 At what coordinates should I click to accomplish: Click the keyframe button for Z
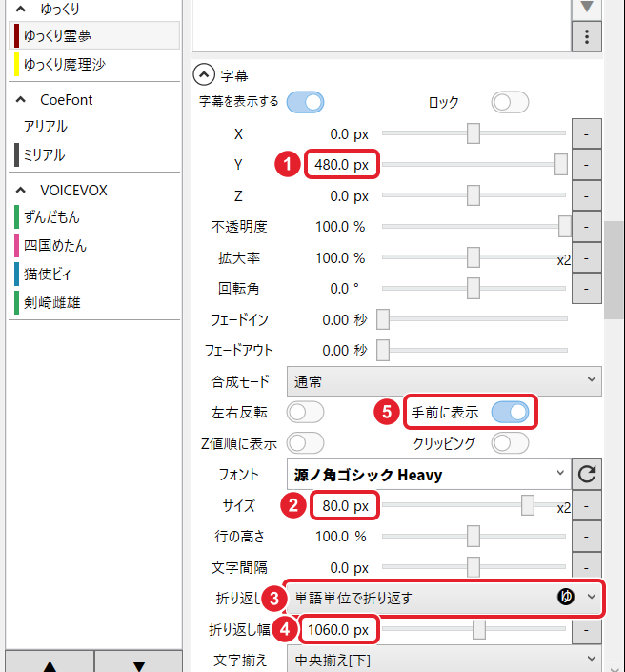click(x=587, y=195)
